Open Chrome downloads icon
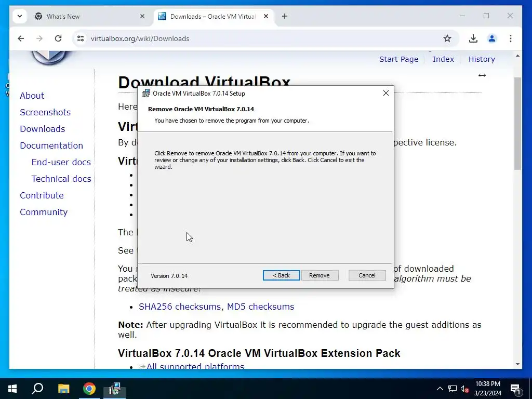Screen dimensions: 532x399 473,38
